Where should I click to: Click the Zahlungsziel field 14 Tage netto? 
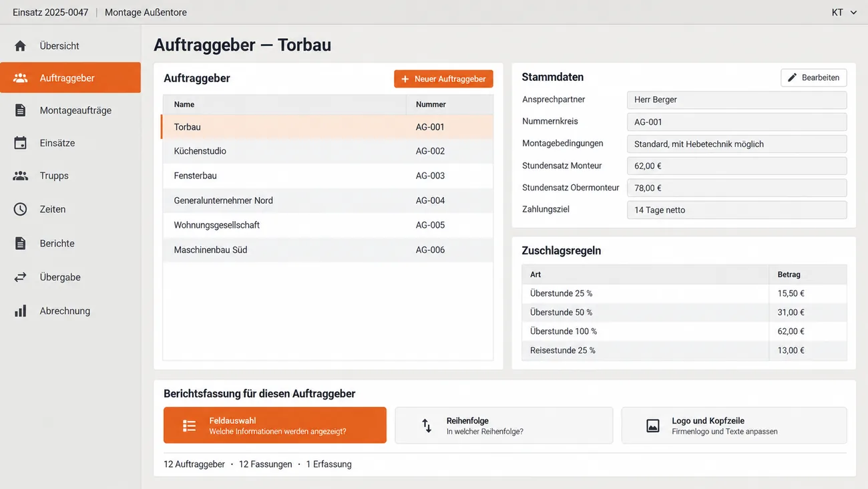click(x=737, y=210)
